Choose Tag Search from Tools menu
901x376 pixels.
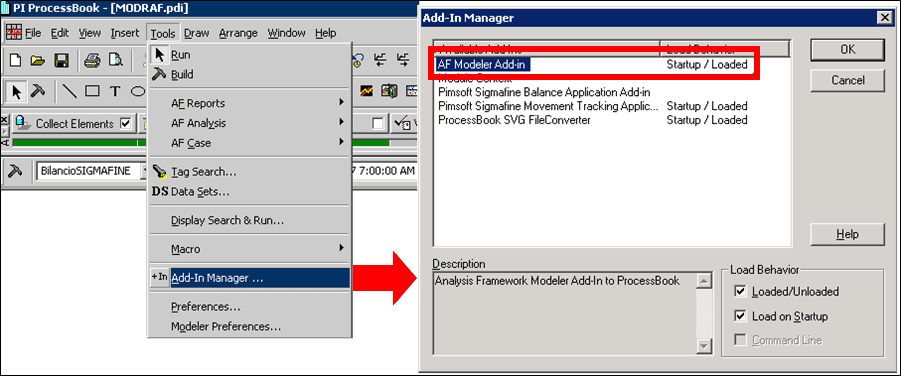(249, 172)
